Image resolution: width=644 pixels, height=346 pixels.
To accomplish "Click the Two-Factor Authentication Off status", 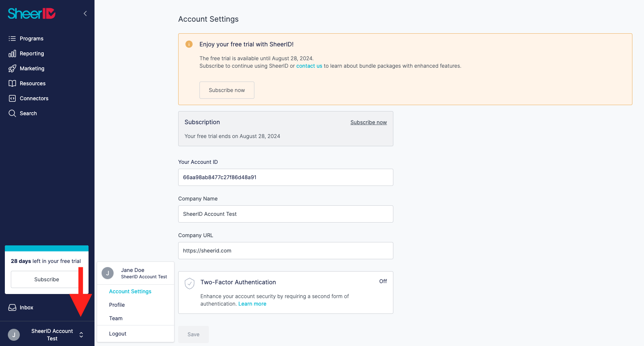I will pos(383,281).
